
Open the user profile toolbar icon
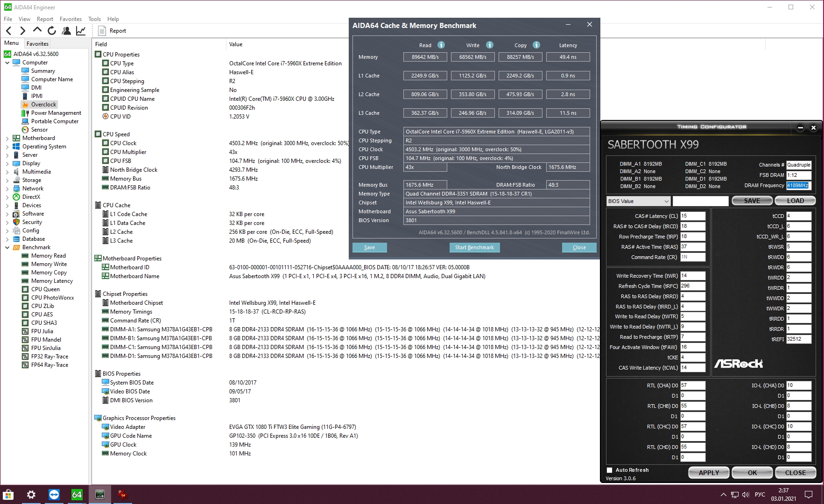click(x=66, y=31)
